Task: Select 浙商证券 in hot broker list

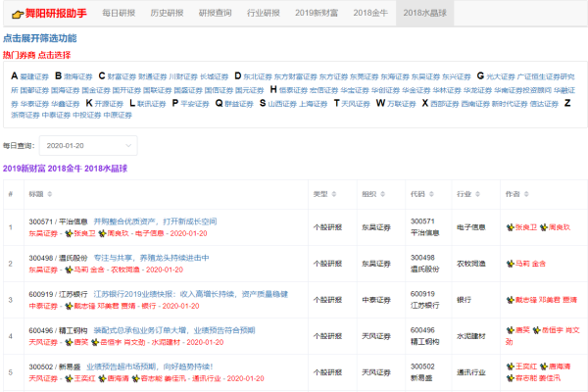Action: 25,116
